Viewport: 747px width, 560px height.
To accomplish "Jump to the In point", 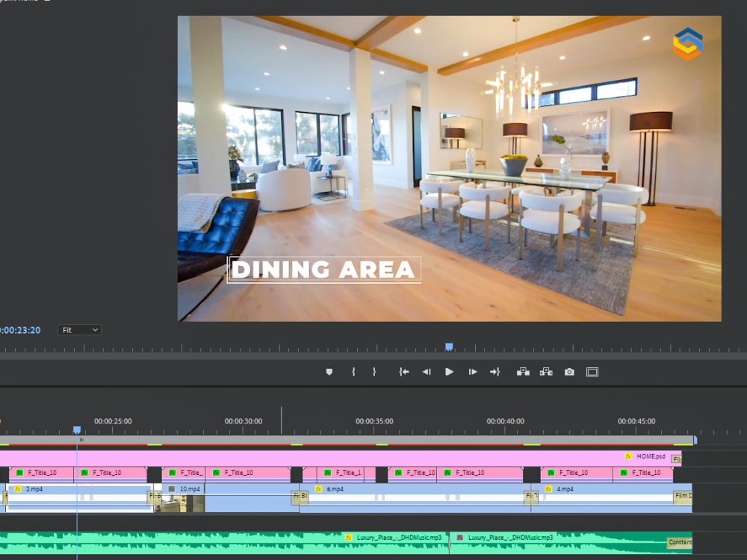I will pyautogui.click(x=403, y=372).
